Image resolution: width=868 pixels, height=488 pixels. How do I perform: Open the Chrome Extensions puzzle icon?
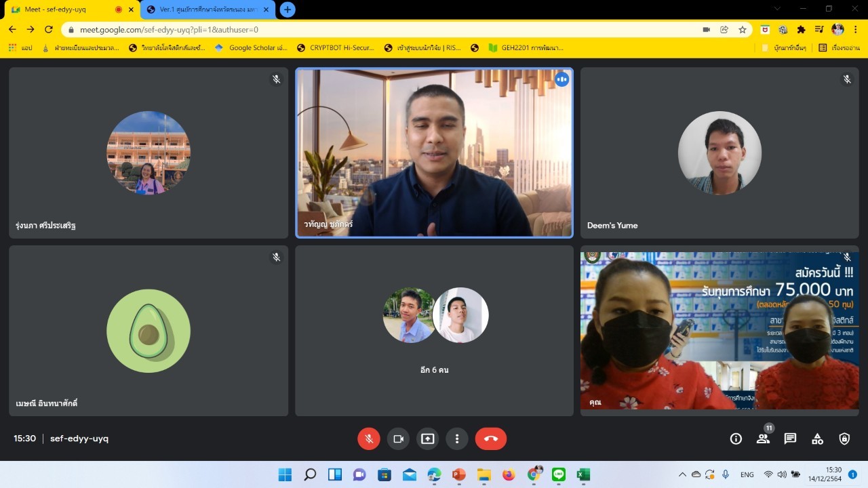[x=801, y=30]
